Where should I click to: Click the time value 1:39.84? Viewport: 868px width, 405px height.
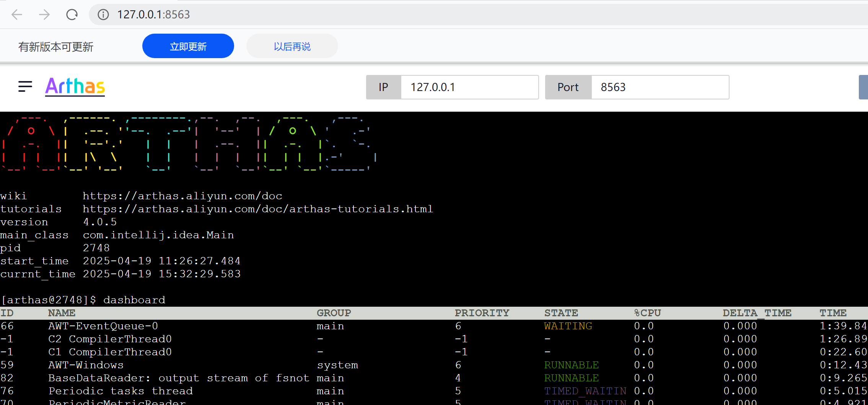[844, 326]
